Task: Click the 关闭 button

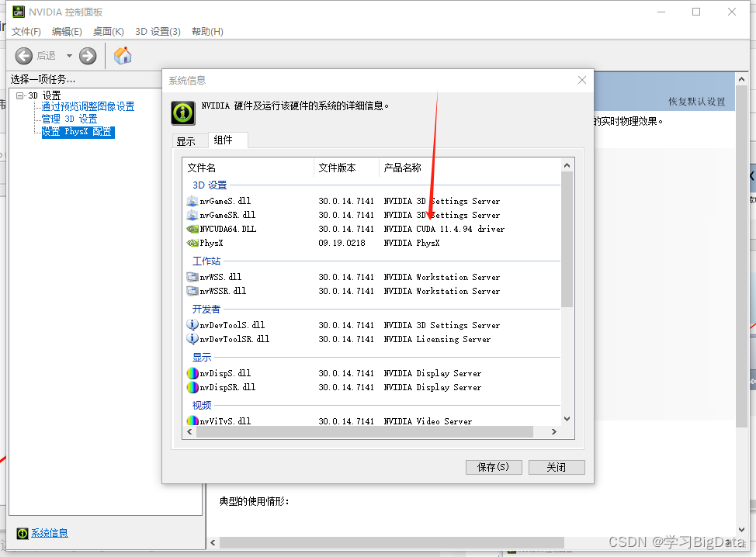Action: pos(557,467)
